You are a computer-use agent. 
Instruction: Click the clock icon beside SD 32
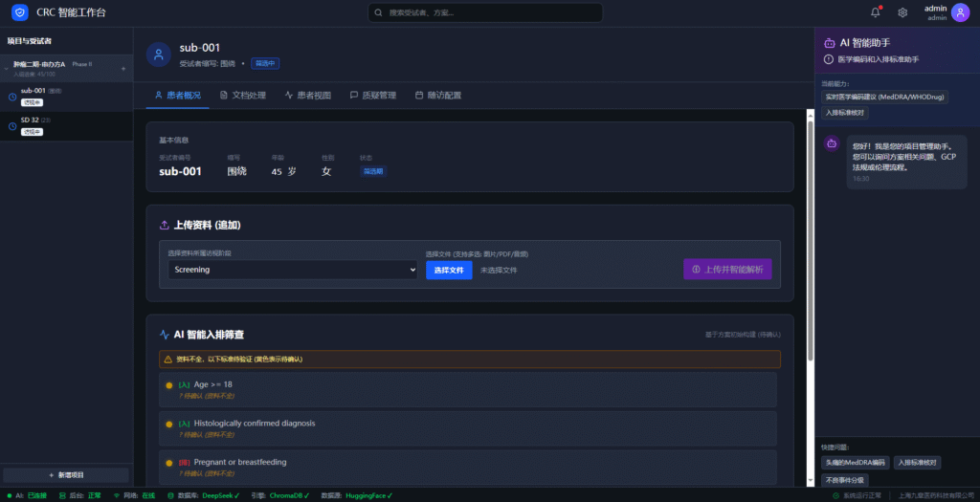[x=11, y=125]
